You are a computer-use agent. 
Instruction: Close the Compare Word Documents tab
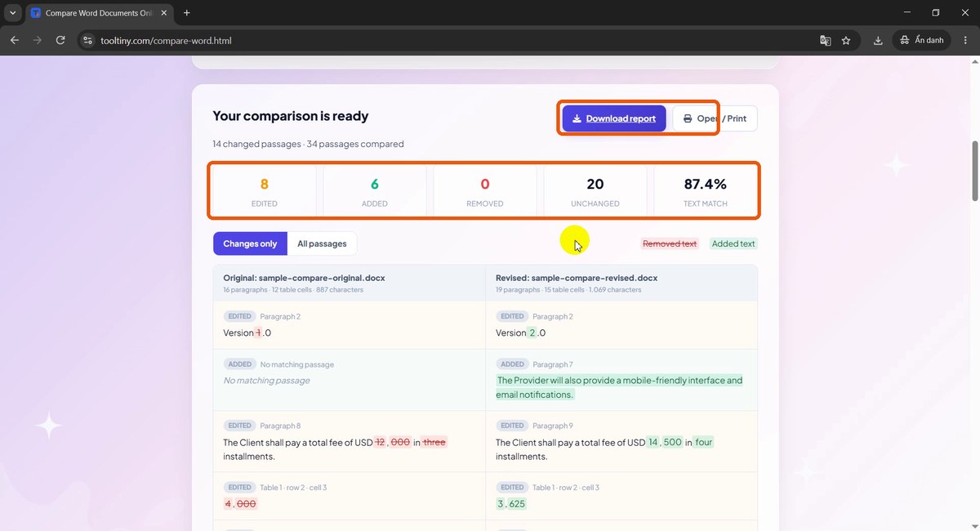pos(163,13)
